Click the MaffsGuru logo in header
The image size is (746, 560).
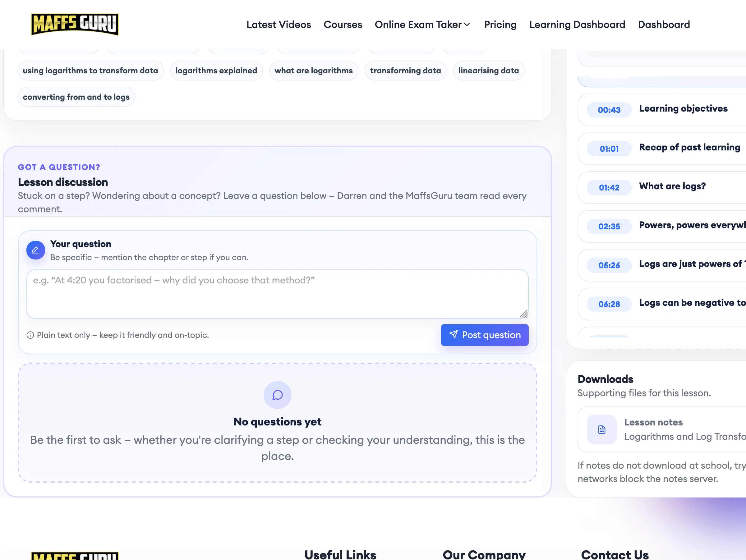click(75, 24)
